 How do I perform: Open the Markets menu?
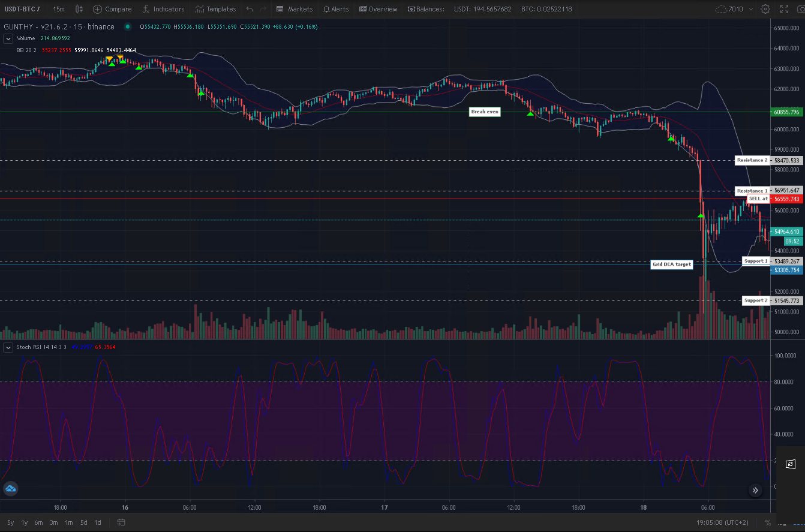click(x=295, y=9)
